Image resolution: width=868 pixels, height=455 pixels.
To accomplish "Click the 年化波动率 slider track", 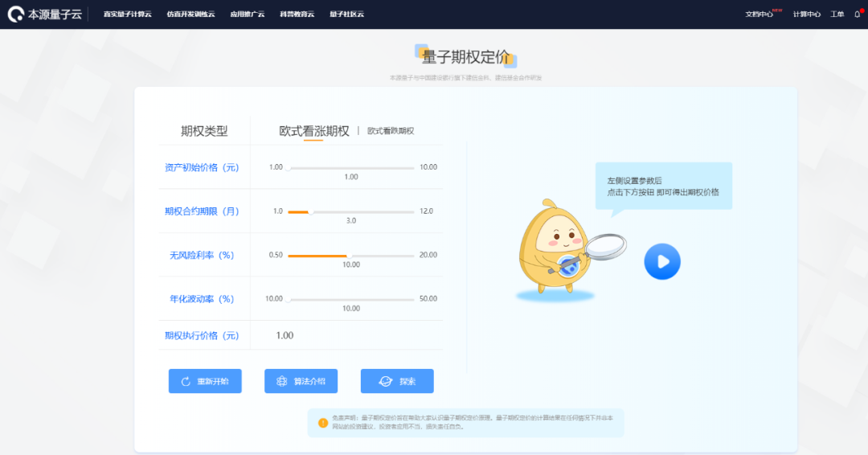I will pos(351,300).
